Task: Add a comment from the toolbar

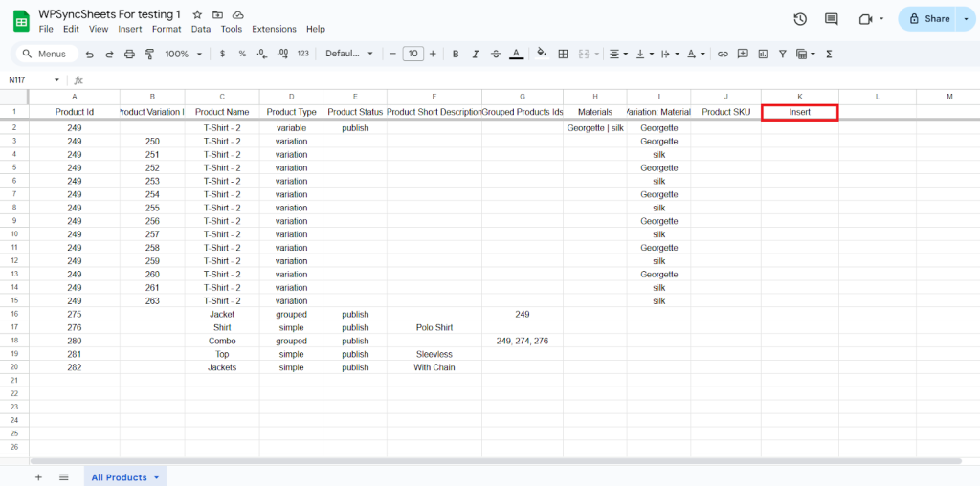Action: click(x=743, y=54)
